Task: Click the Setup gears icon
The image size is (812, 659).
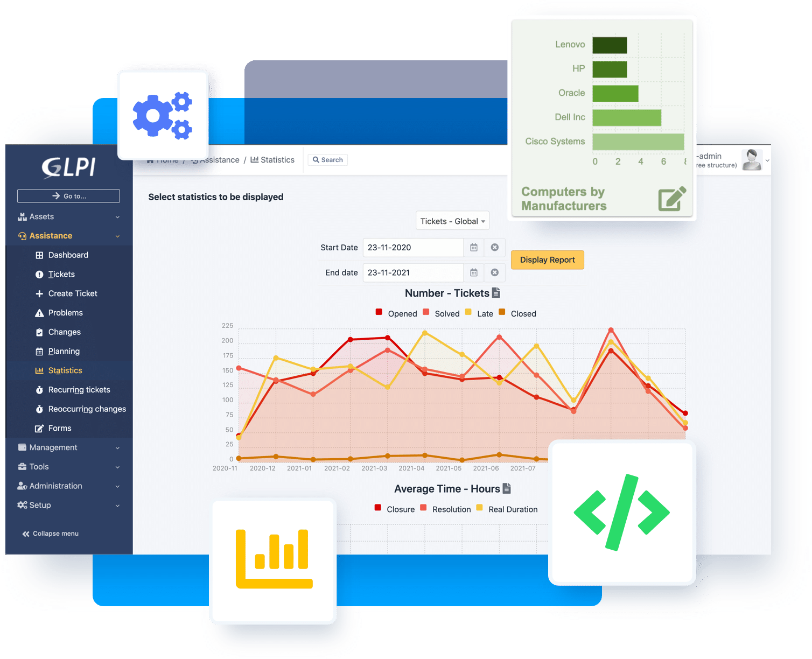Action: coord(22,505)
